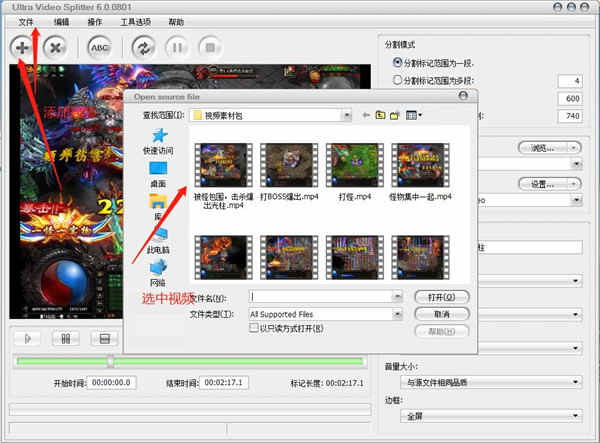Click the 打开 button
The height and width of the screenshot is (443, 600).
tap(442, 297)
